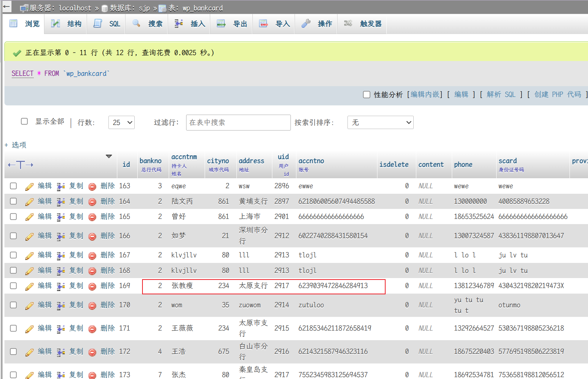The width and height of the screenshot is (588, 379).
Task: Click the 删除 delete link for row 169
Action: pos(108,285)
